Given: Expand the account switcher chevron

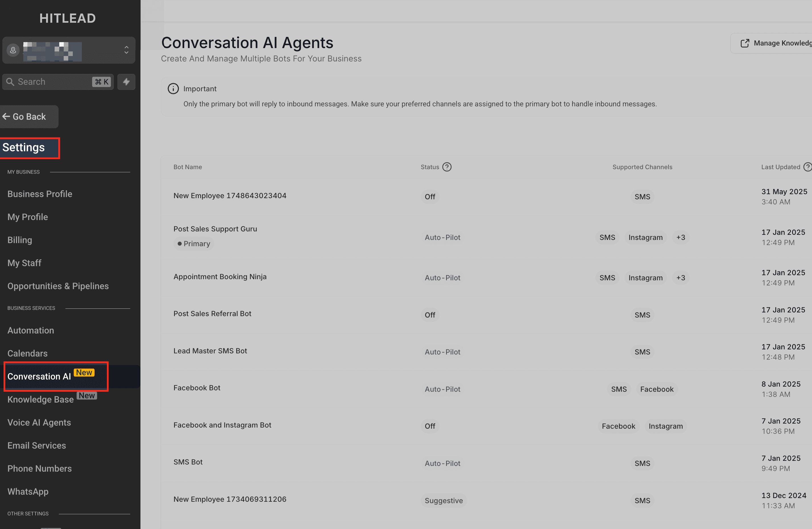Looking at the screenshot, I should click(126, 50).
